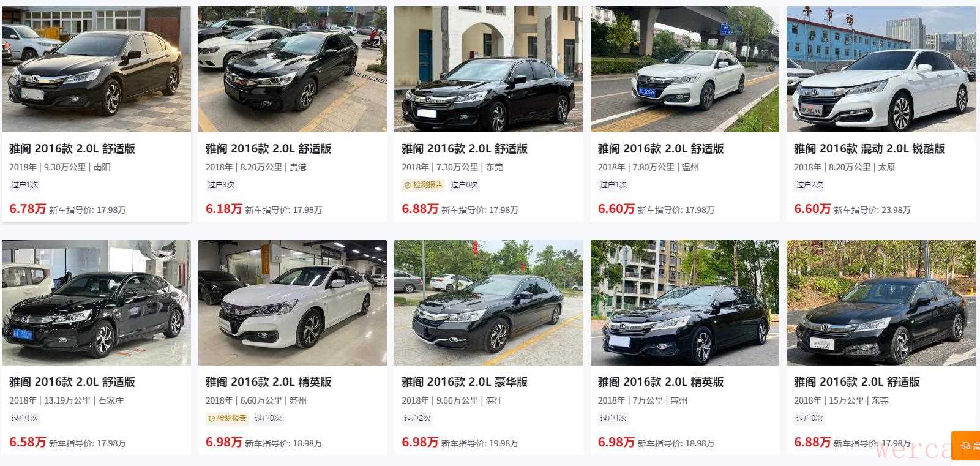Click the 过户2次 tag on Taiyuan listing
Image resolution: width=980 pixels, height=466 pixels.
(809, 185)
